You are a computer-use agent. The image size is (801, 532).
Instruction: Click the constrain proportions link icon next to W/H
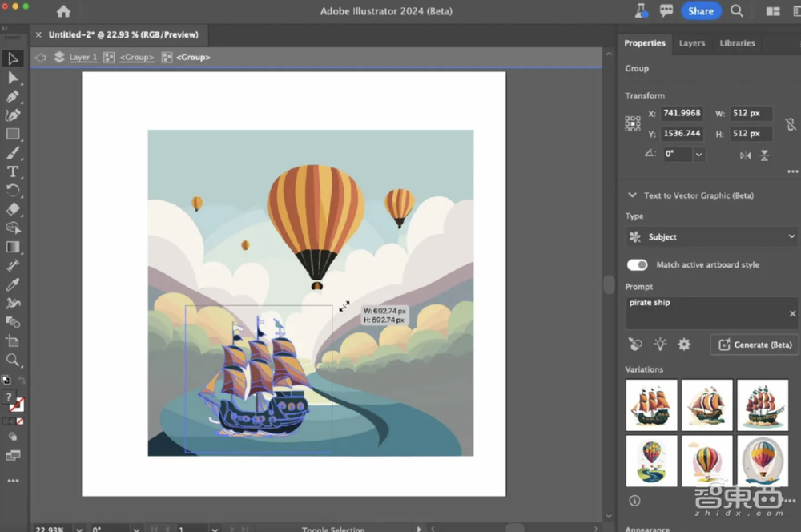791,123
